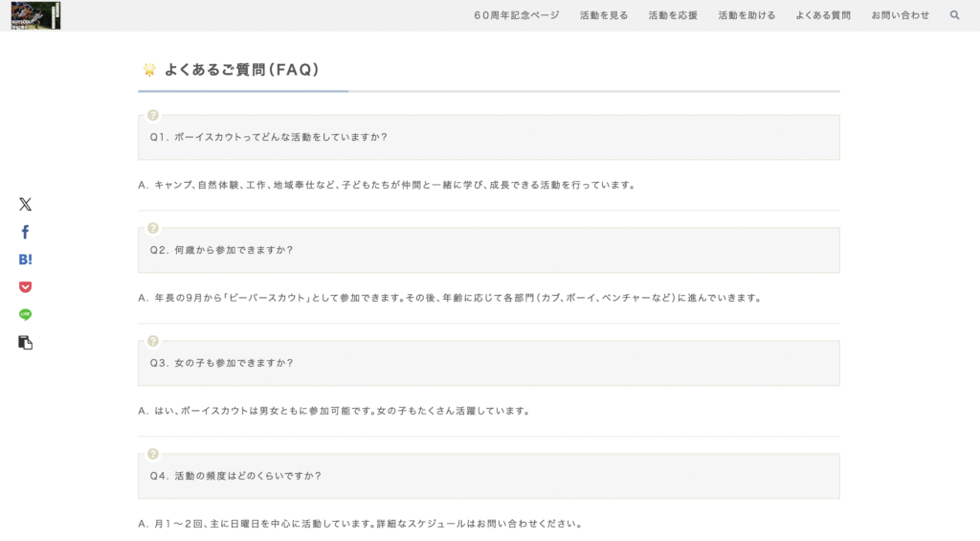Click question mark icon above Q2

pyautogui.click(x=152, y=228)
